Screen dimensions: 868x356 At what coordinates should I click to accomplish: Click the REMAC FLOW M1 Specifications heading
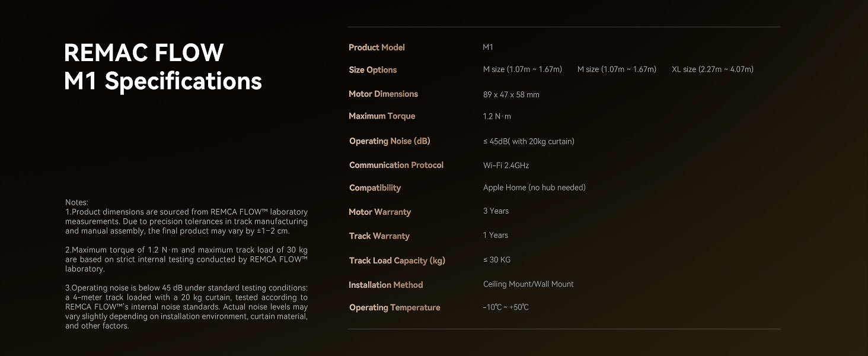(162, 66)
